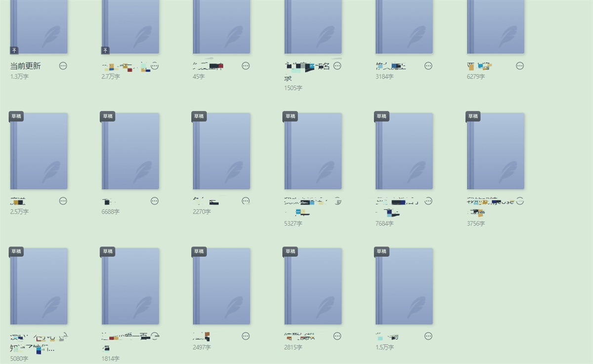This screenshot has width=593, height=364.
Task: Open more options for the 2815字 draft
Action: coord(337,336)
